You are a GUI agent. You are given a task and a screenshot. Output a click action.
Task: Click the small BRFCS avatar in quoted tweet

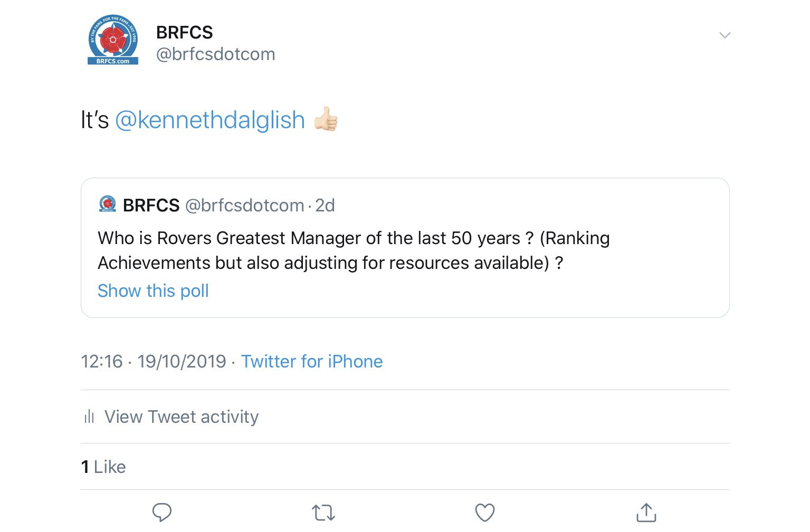coord(108,205)
